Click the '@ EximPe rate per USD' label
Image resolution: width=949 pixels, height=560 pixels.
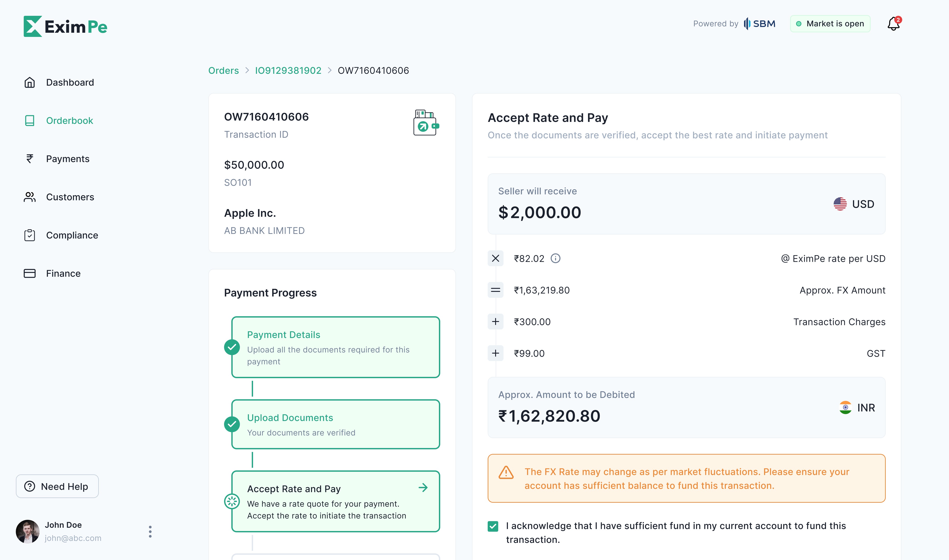click(x=833, y=258)
